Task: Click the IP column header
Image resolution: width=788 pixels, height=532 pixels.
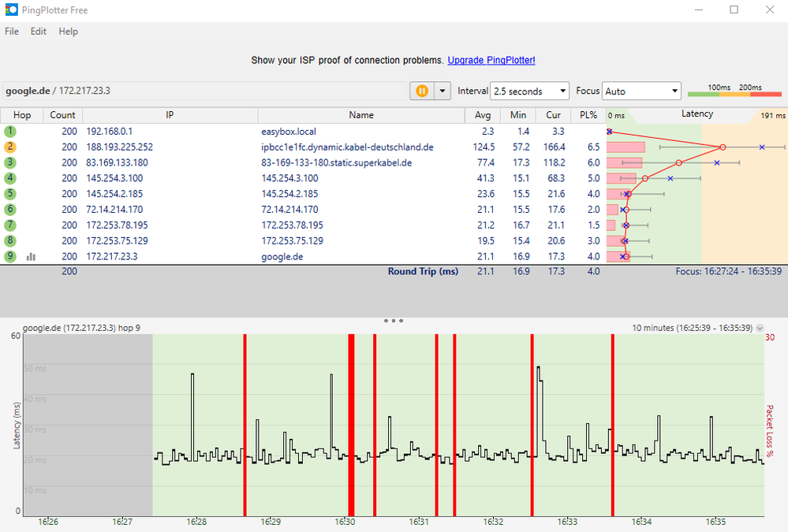Action: (x=170, y=115)
